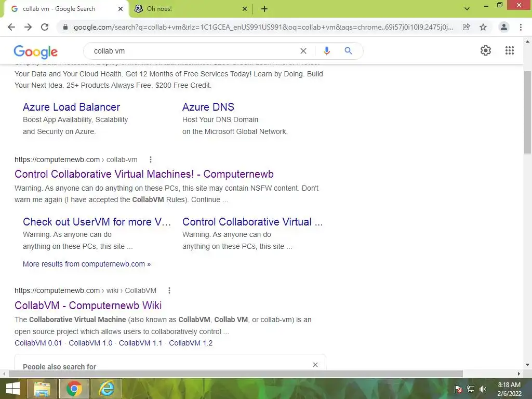
Task: Dismiss the People also search for box
Action: pyautogui.click(x=315, y=365)
